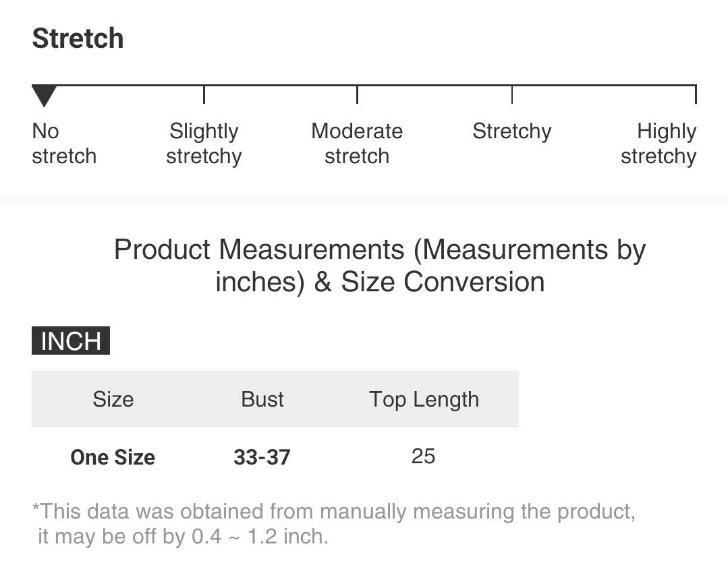Click the bust value "33-37"
728x561 pixels.
point(262,457)
